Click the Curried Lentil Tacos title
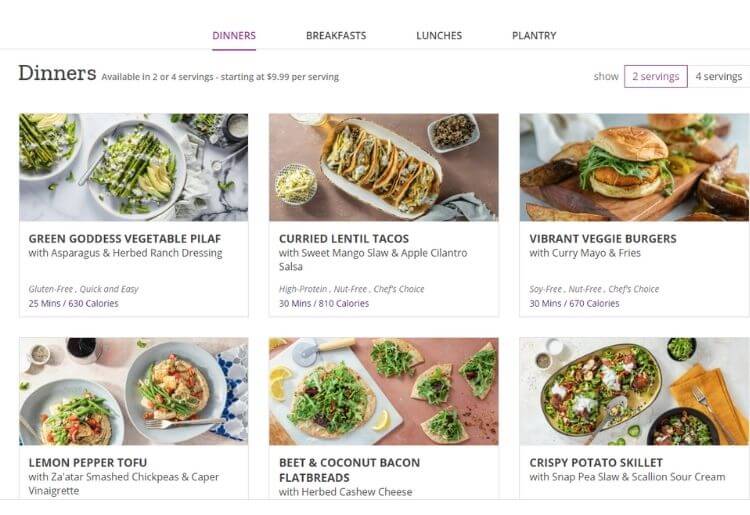 tap(344, 239)
